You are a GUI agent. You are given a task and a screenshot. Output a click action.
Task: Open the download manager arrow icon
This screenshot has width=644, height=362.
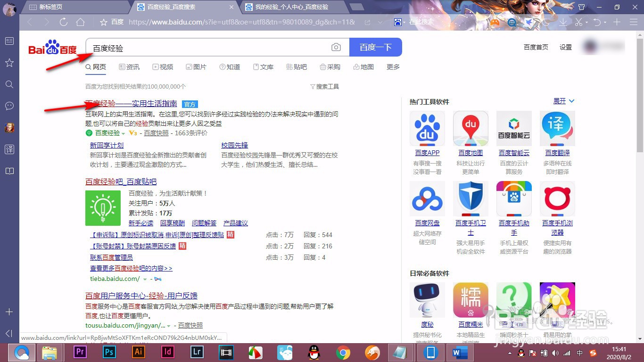click(563, 22)
